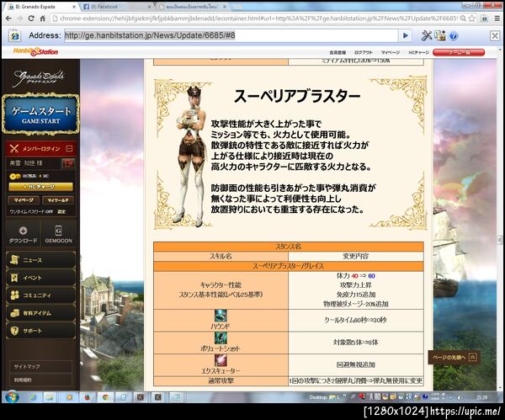505x420 pixels.
Task: Click the blue Go arrow next to the address field
Action: coord(406,35)
